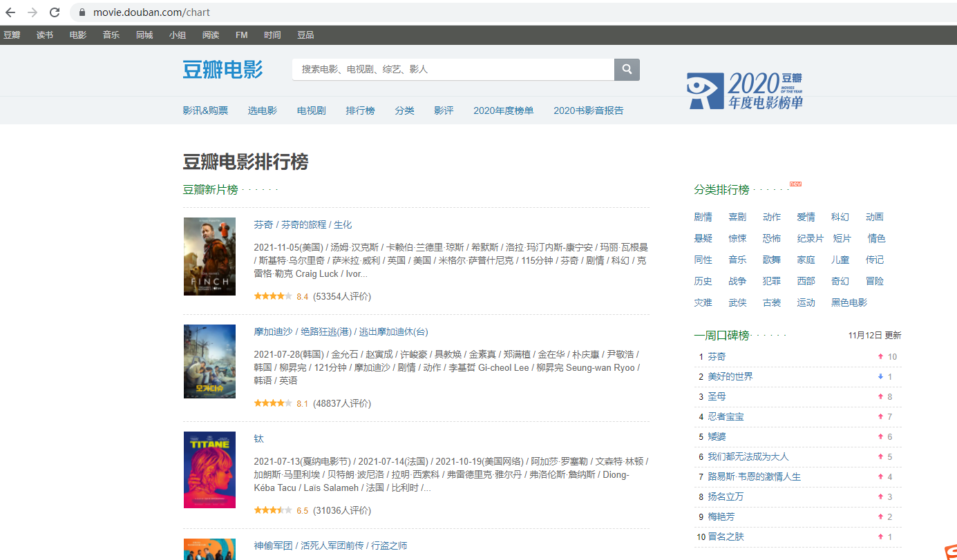Select the 剧情 category ranking

(x=703, y=217)
